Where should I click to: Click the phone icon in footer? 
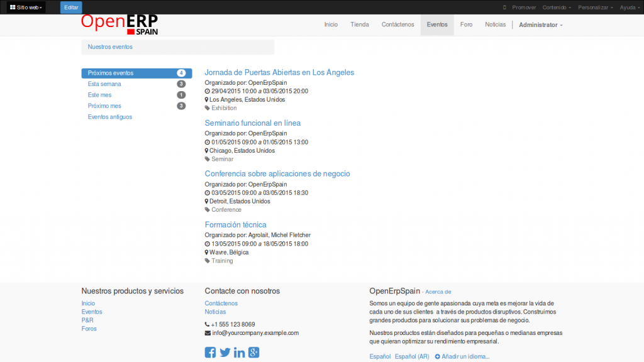click(x=207, y=324)
